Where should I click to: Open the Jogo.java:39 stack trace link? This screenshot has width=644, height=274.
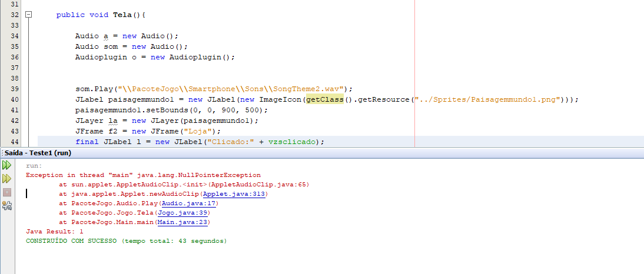pos(182,213)
